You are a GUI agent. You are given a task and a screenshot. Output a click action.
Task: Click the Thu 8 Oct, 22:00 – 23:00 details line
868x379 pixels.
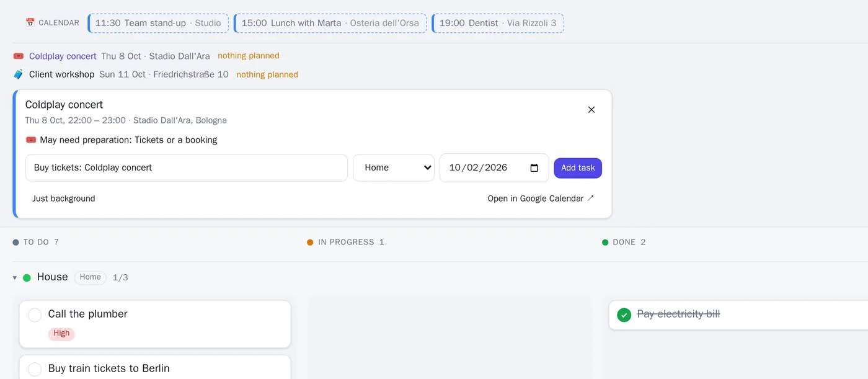(126, 120)
